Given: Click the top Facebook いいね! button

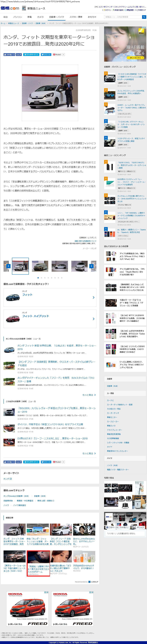Looking at the screenshot, I should [x=9, y=54].
